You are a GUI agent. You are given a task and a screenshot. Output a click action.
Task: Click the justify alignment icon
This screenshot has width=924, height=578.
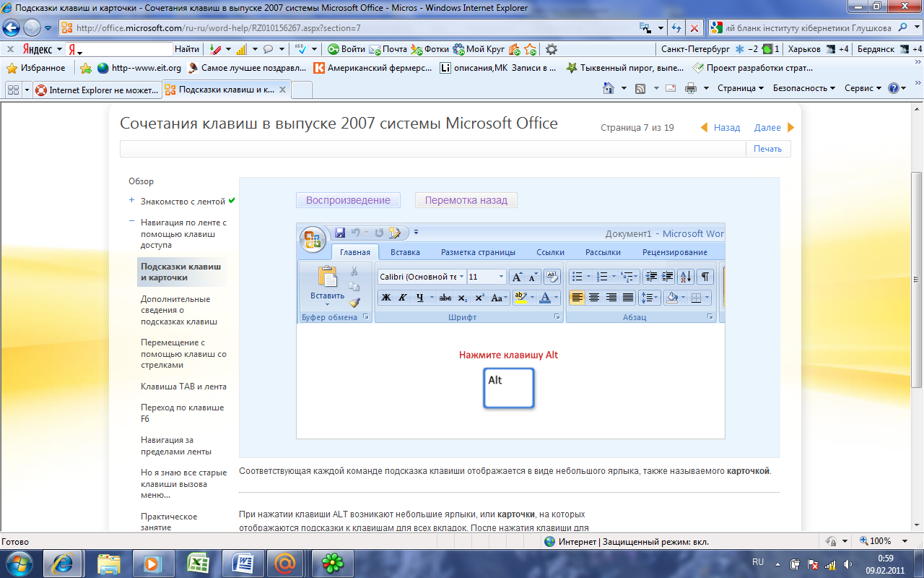point(628,298)
